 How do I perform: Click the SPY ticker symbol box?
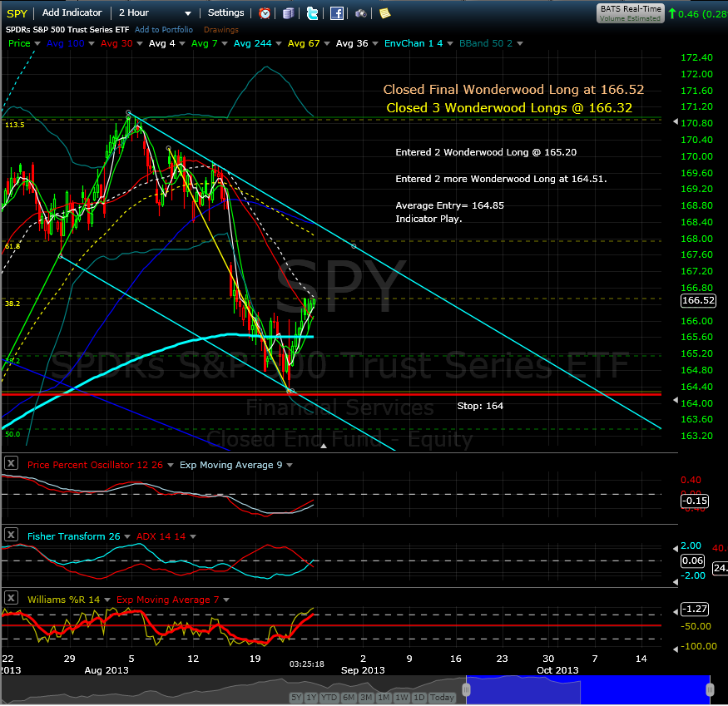click(17, 13)
